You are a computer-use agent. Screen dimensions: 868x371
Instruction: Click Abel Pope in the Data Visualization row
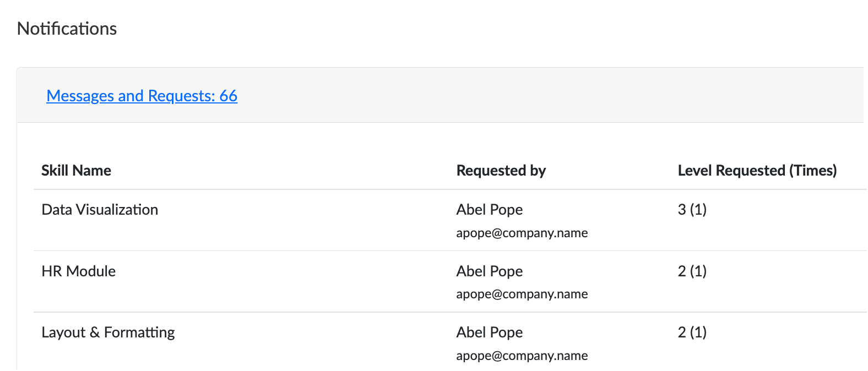pos(490,210)
